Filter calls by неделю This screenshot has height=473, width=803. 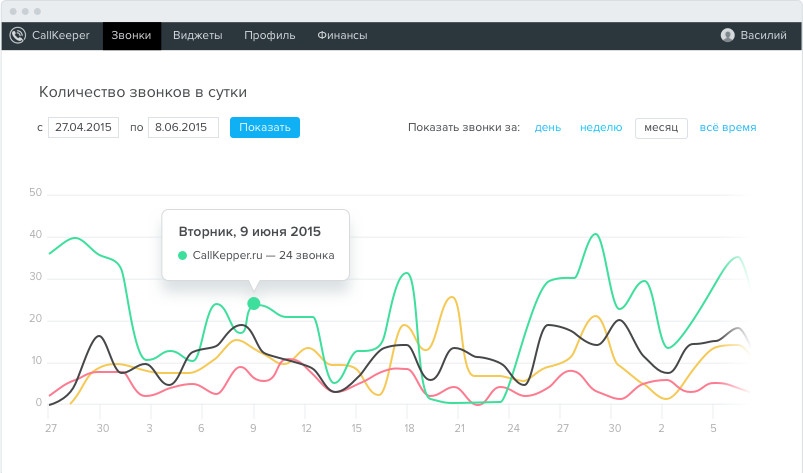coord(601,127)
